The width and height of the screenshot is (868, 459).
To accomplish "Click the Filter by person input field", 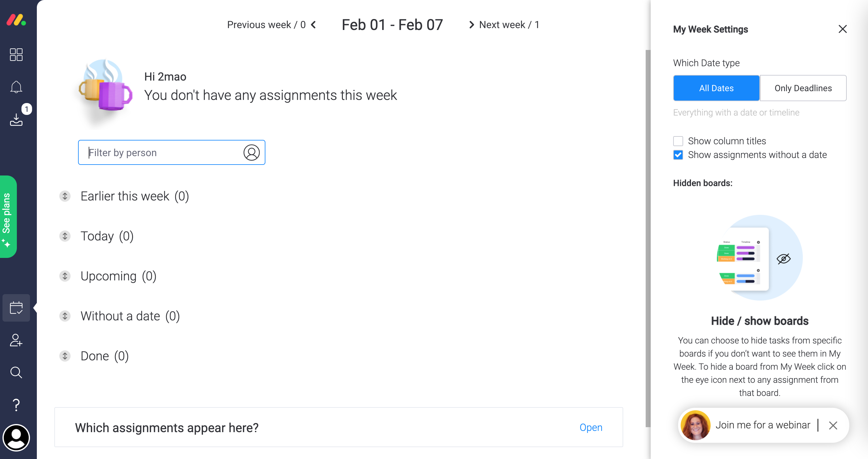I will click(x=162, y=152).
